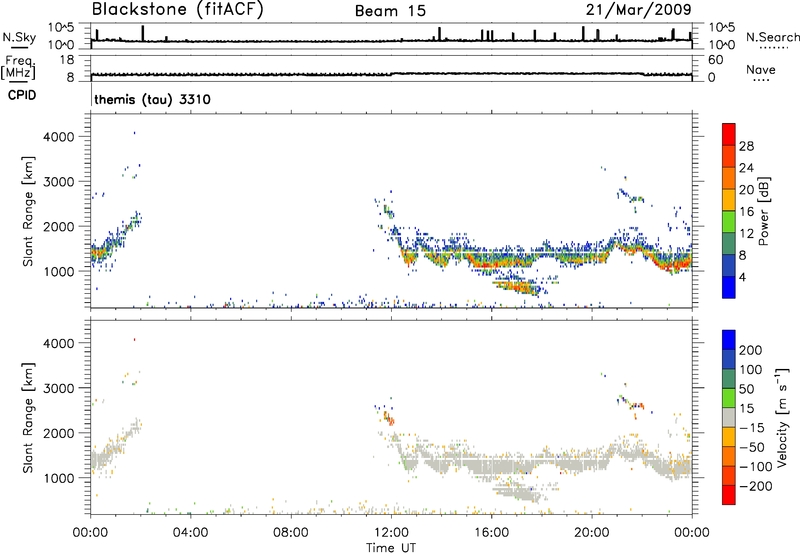Click the '18' frequency axis value

(x=67, y=60)
